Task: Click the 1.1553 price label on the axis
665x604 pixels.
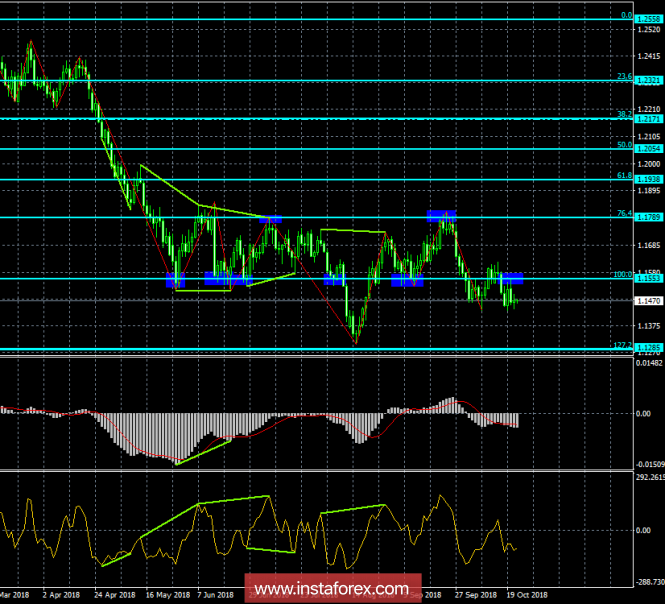Action: [648, 279]
